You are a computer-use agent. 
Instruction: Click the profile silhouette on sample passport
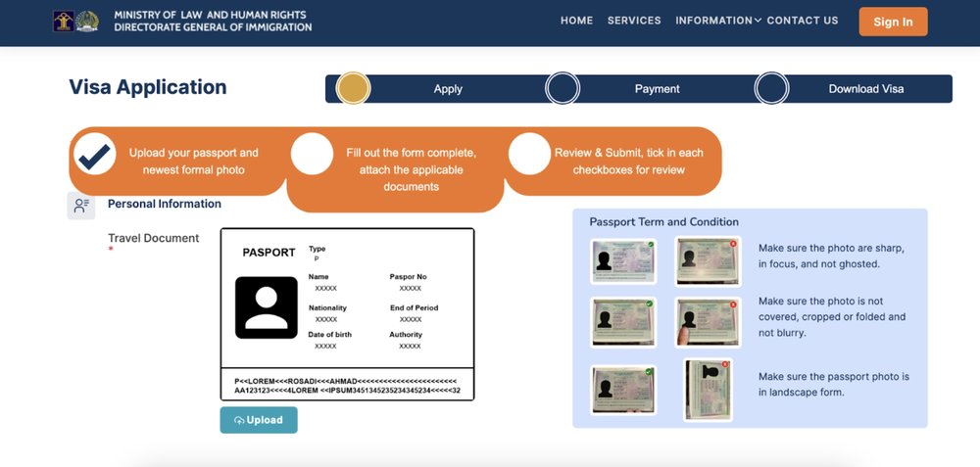[267, 307]
